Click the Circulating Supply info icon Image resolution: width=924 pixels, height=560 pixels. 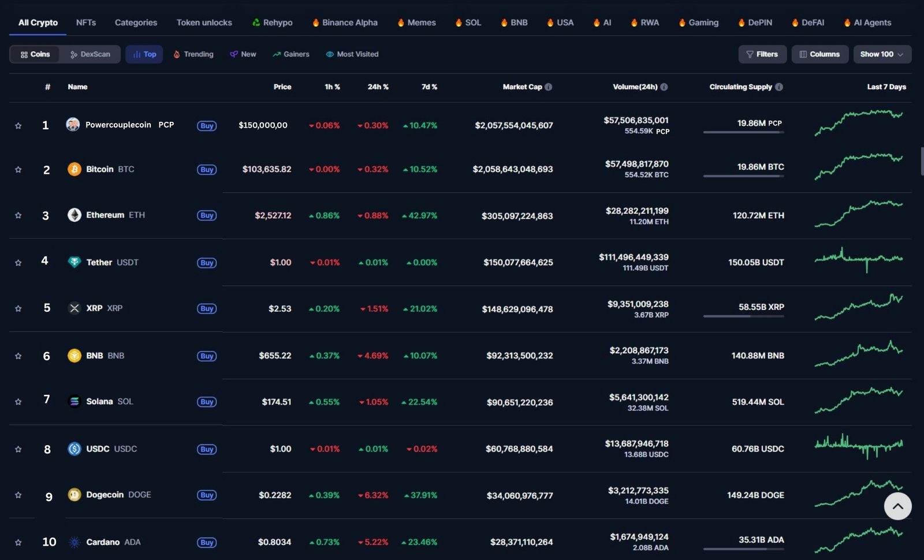(779, 87)
